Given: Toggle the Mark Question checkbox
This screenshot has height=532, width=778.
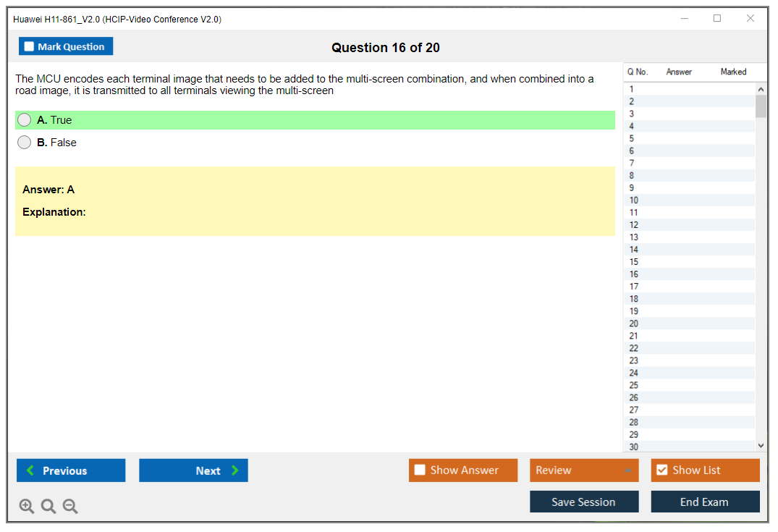Looking at the screenshot, I should point(30,46).
